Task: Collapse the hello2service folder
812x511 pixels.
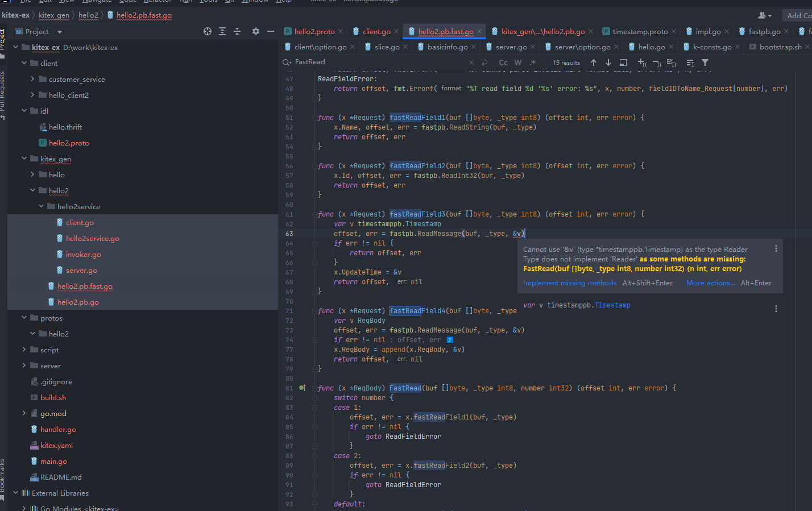Action: pos(42,206)
